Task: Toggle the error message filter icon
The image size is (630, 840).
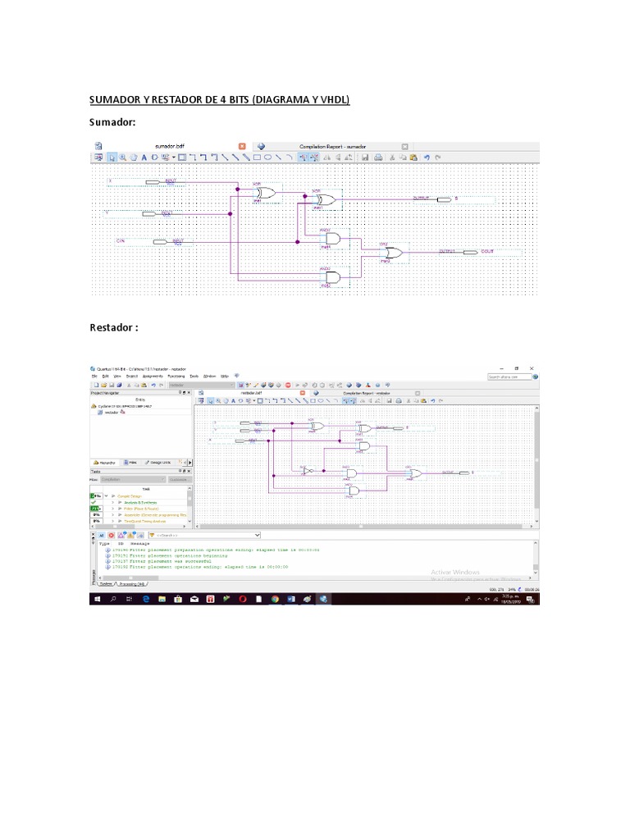Action: [x=111, y=534]
